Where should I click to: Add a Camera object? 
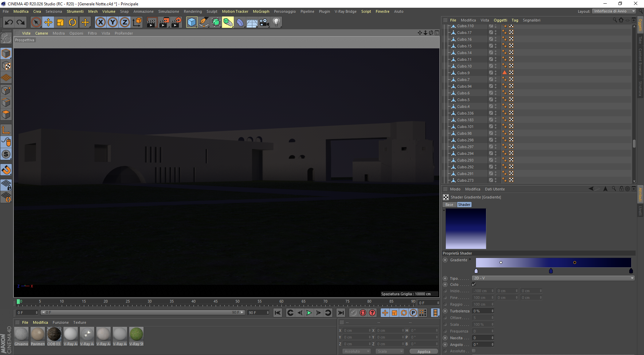click(x=264, y=23)
